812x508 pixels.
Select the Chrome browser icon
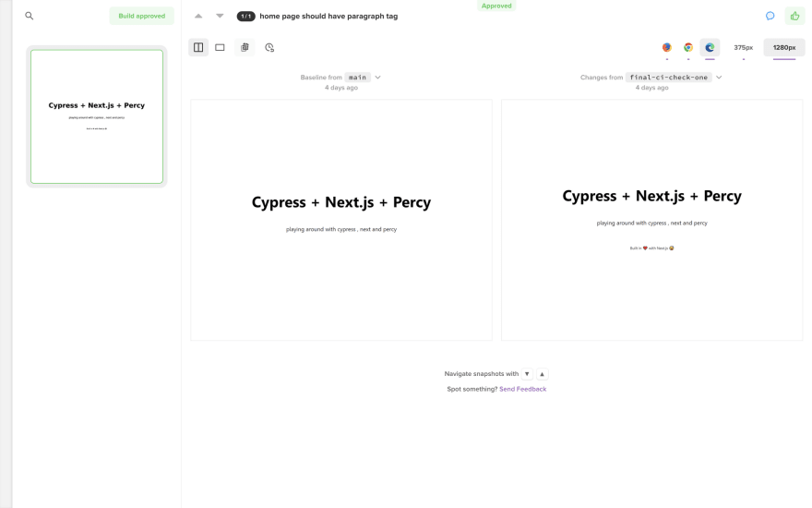coord(688,47)
